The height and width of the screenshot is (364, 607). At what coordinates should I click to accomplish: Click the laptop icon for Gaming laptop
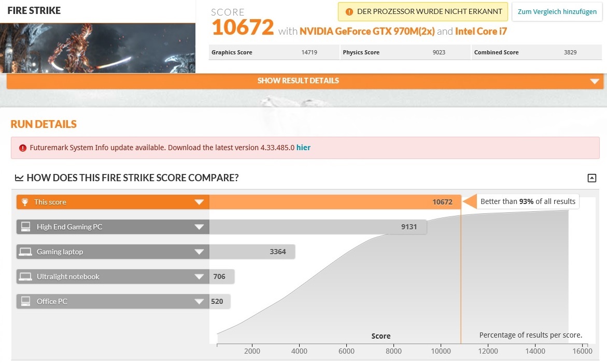point(25,252)
